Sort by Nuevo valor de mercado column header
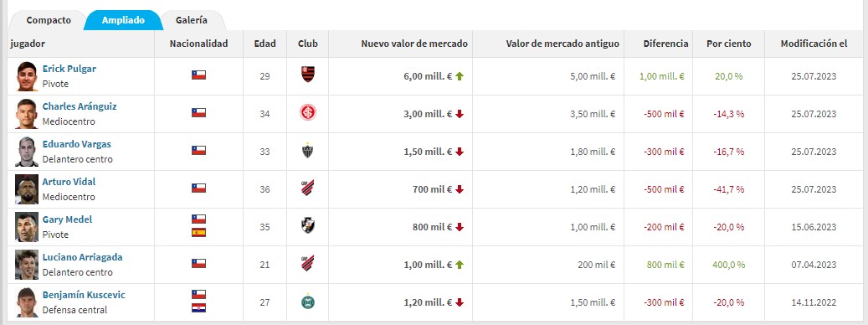This screenshot has width=868, height=325. (x=414, y=44)
